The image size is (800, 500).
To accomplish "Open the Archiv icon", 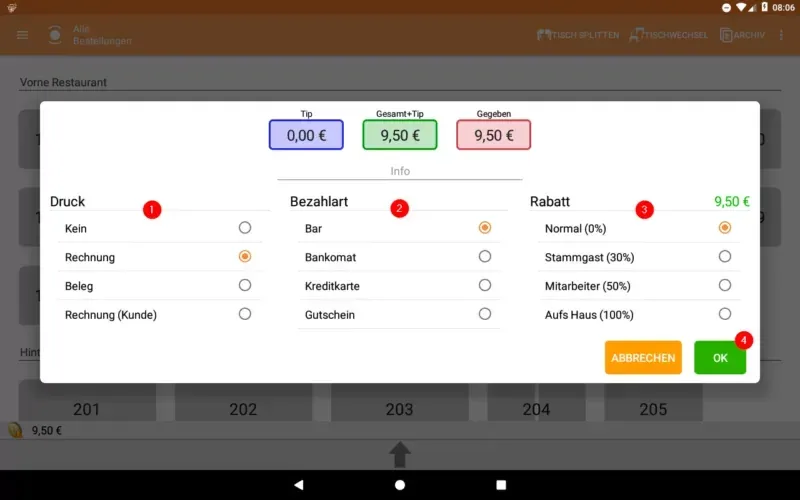I will pos(726,35).
